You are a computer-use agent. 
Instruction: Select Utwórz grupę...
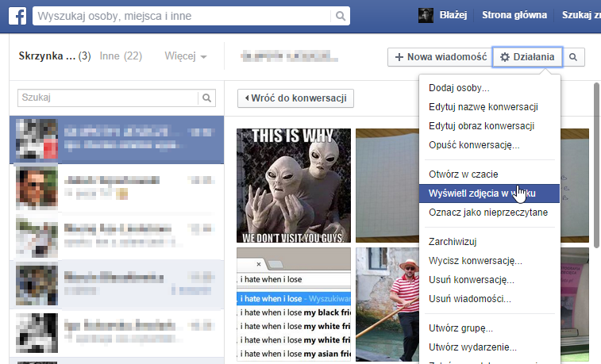(489, 328)
